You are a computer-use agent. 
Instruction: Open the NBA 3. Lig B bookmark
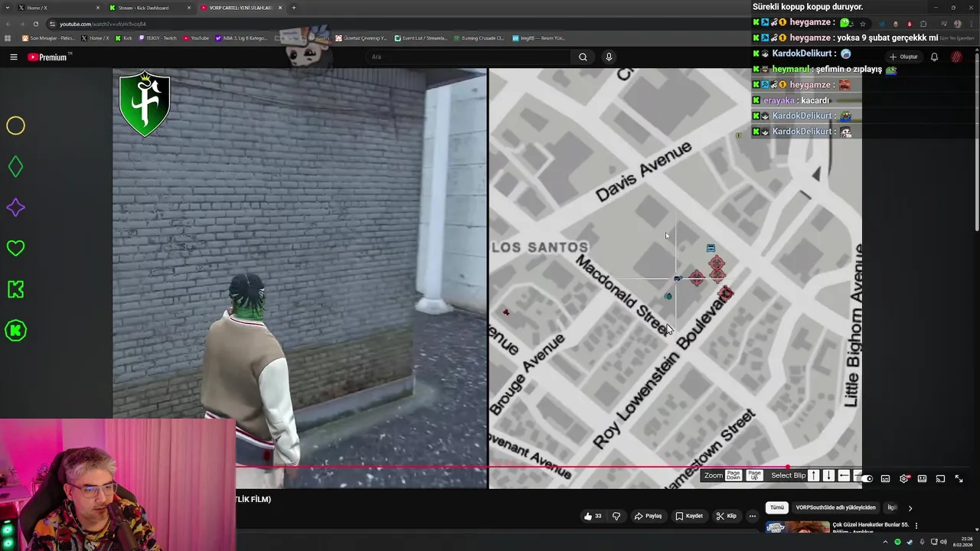tap(241, 37)
